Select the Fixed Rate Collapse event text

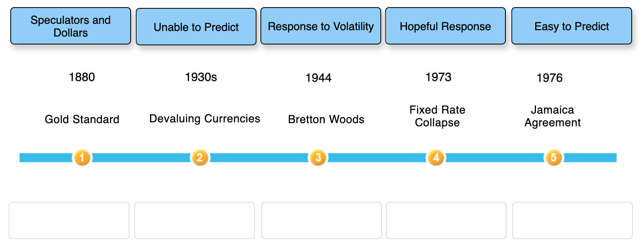438,116
